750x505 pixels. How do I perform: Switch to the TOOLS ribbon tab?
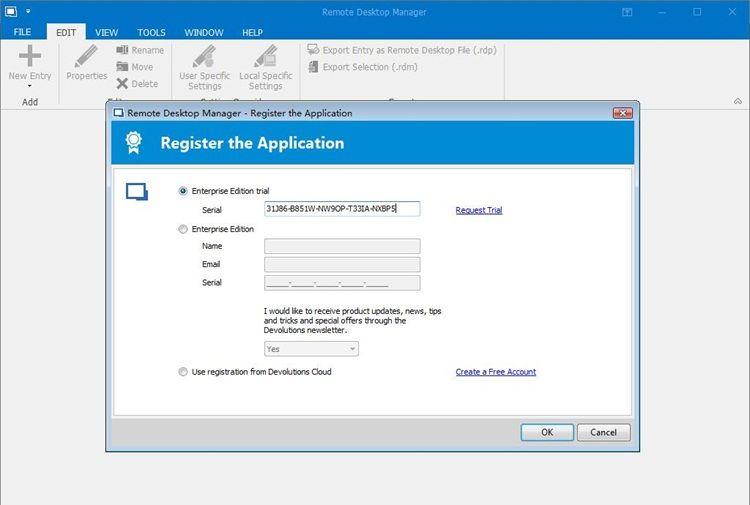pyautogui.click(x=151, y=32)
